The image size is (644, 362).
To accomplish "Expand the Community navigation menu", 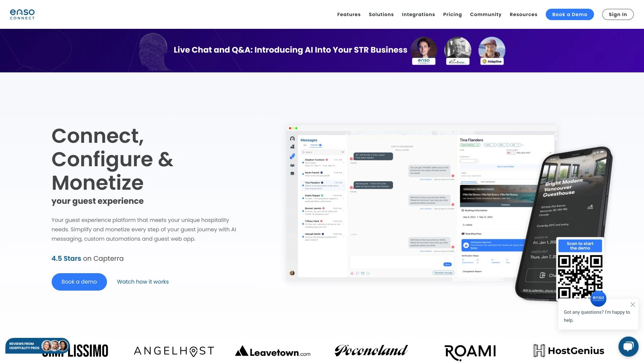I will tap(485, 14).
